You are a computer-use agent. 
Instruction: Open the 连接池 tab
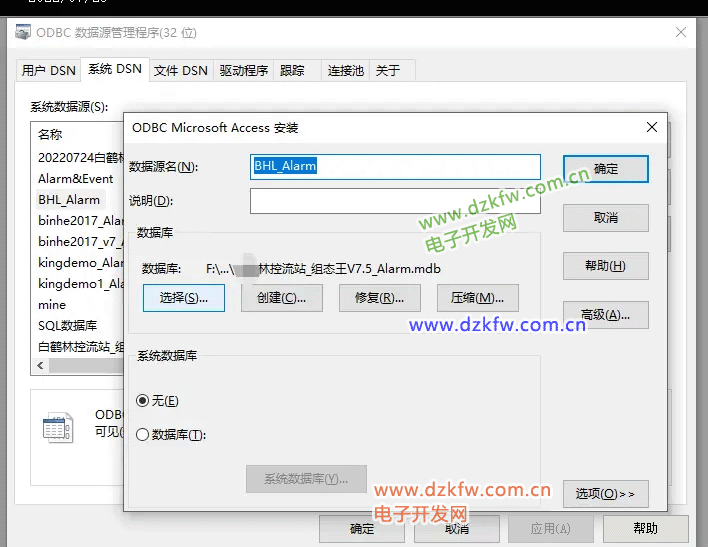(x=345, y=70)
